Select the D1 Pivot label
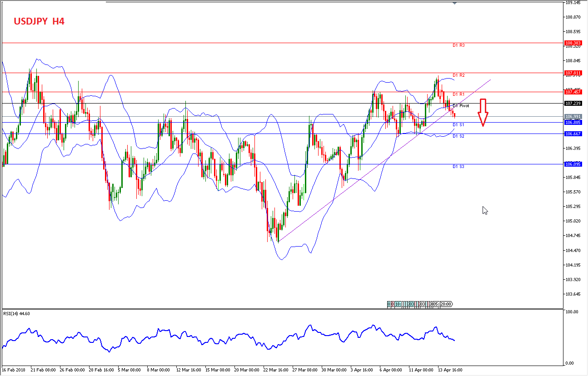588x376 pixels. 461,105
